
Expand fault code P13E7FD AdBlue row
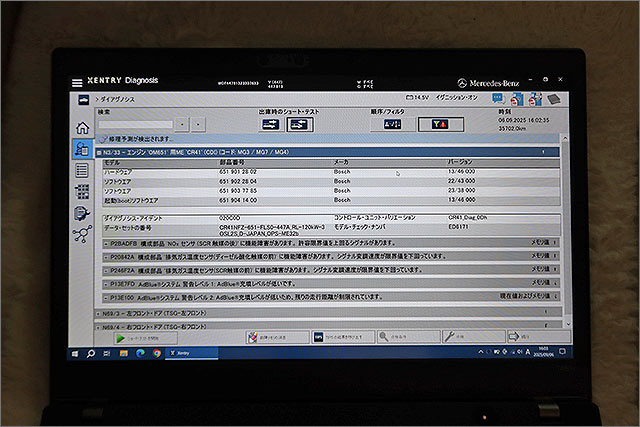[330, 284]
